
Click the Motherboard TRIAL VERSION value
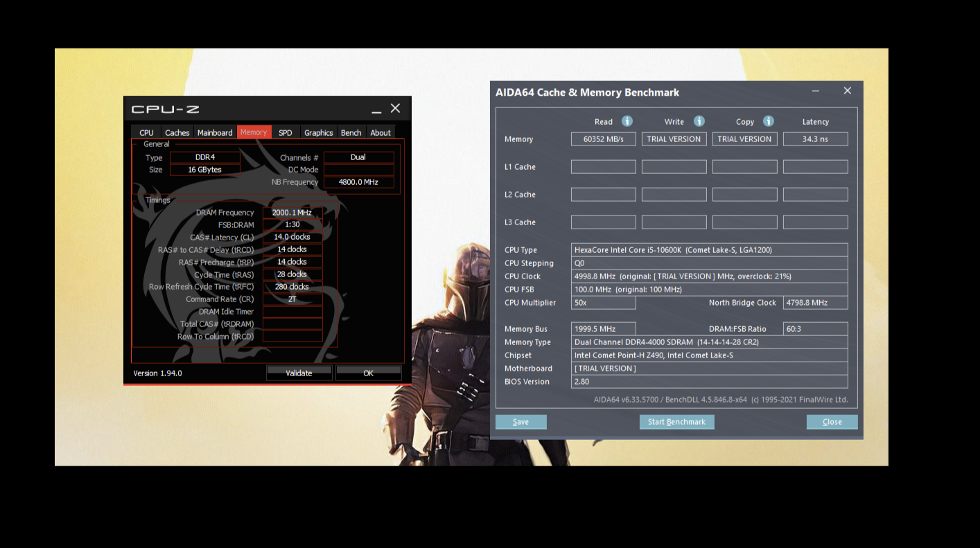[x=710, y=369]
